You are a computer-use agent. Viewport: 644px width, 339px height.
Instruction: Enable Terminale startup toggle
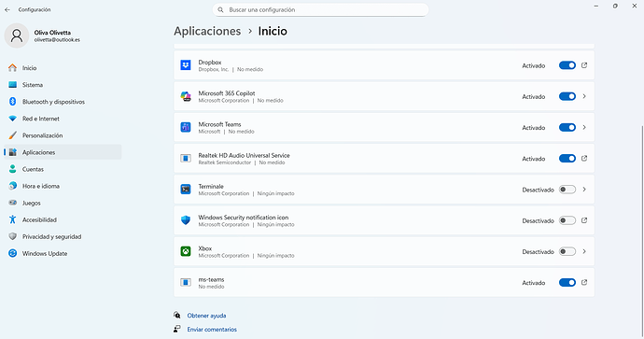567,190
